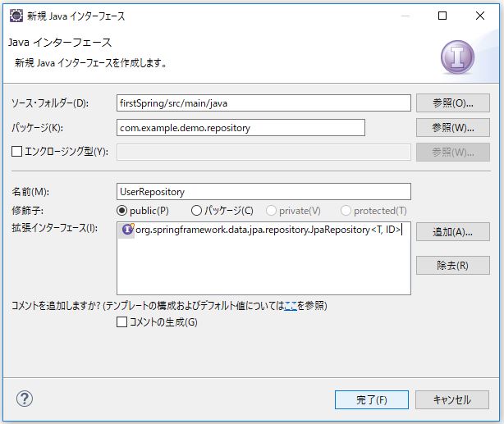Close the new Java interface dialog
This screenshot has height=424, width=504.
[480, 16]
